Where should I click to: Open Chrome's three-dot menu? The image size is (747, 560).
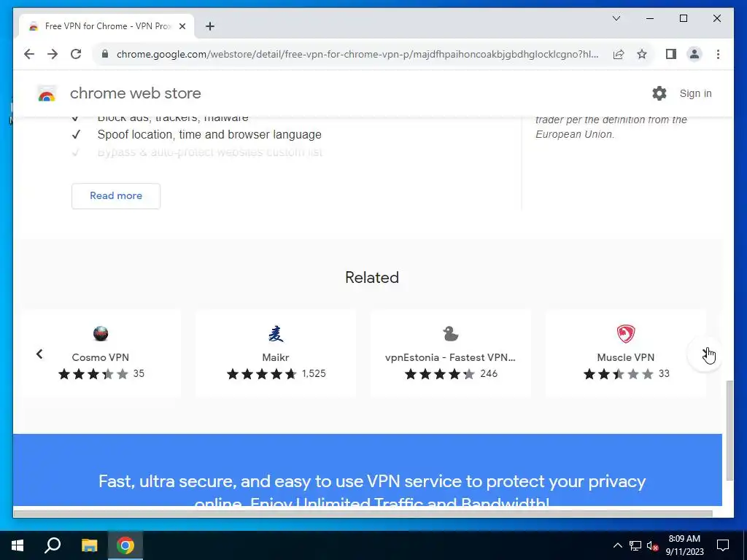tap(718, 54)
